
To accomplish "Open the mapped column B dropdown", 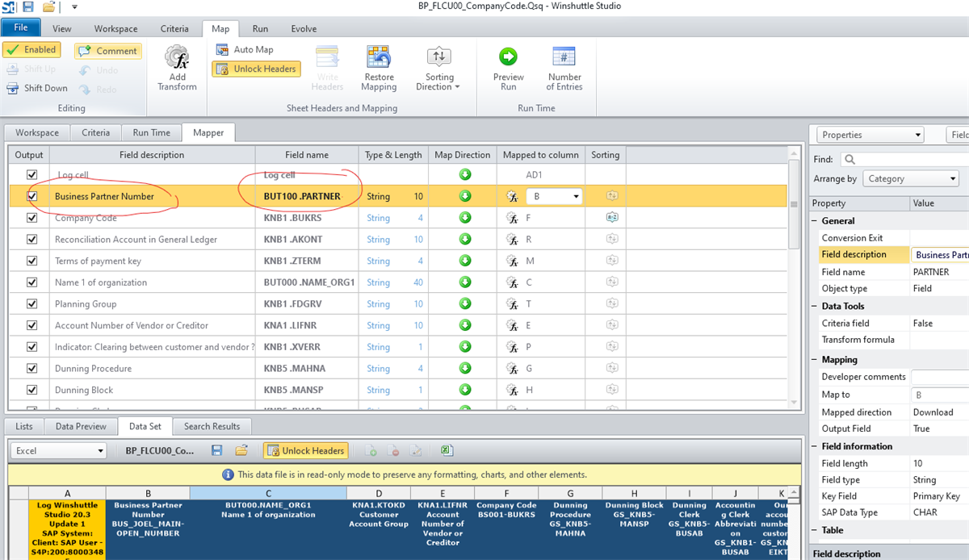I will 576,196.
